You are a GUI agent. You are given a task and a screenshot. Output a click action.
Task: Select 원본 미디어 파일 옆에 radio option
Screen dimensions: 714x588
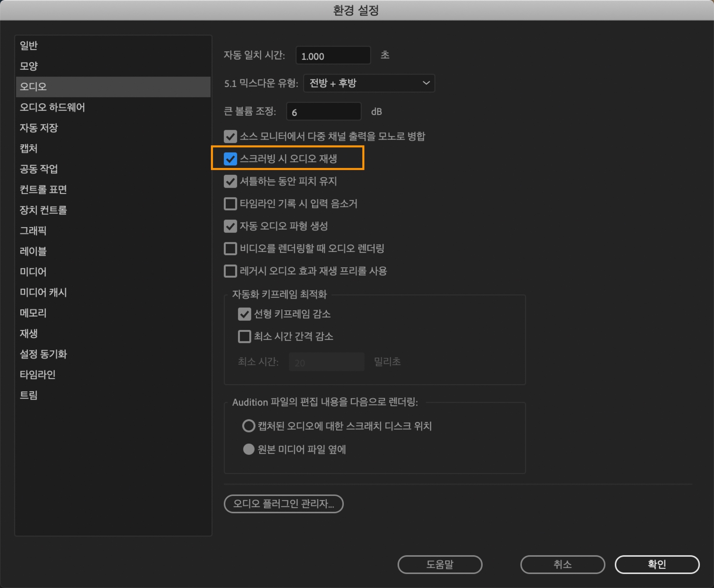(x=249, y=449)
